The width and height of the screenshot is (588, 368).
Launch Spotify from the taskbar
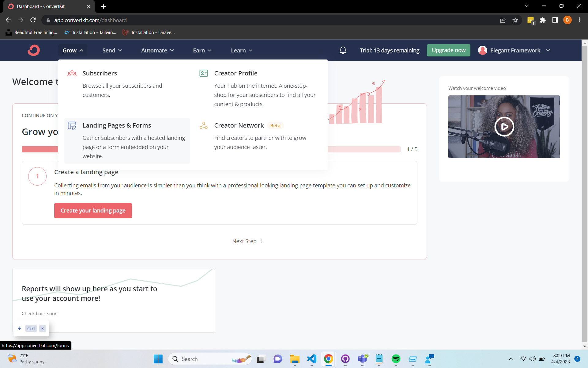point(396,359)
